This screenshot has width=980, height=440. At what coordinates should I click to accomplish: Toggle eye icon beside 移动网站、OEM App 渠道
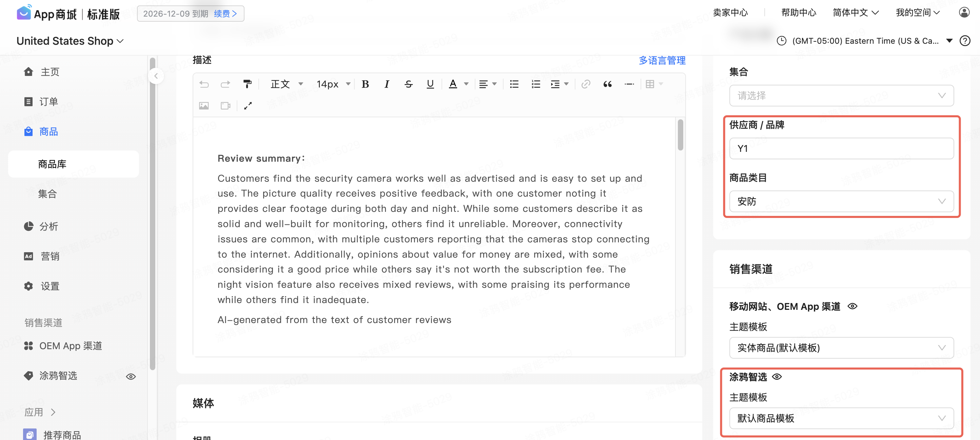pos(852,306)
